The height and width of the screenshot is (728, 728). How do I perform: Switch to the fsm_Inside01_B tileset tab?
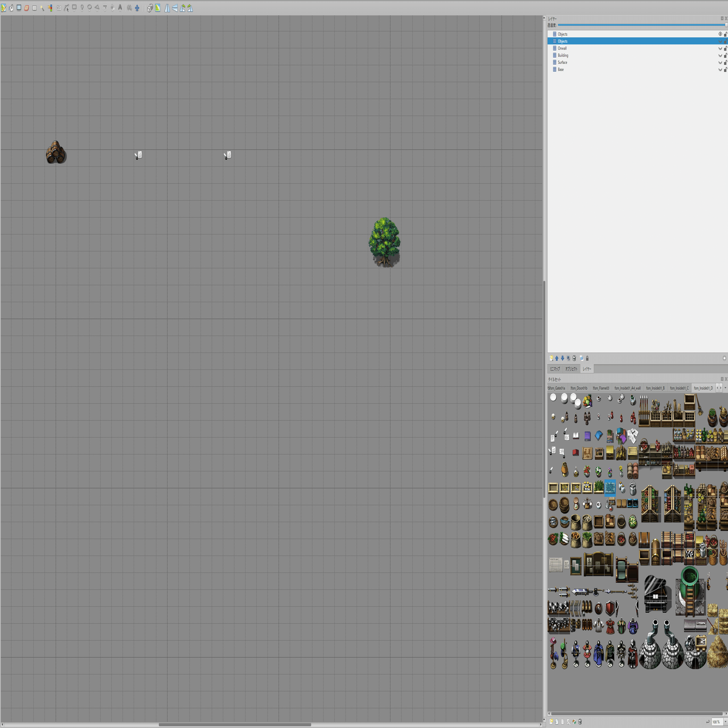point(655,388)
